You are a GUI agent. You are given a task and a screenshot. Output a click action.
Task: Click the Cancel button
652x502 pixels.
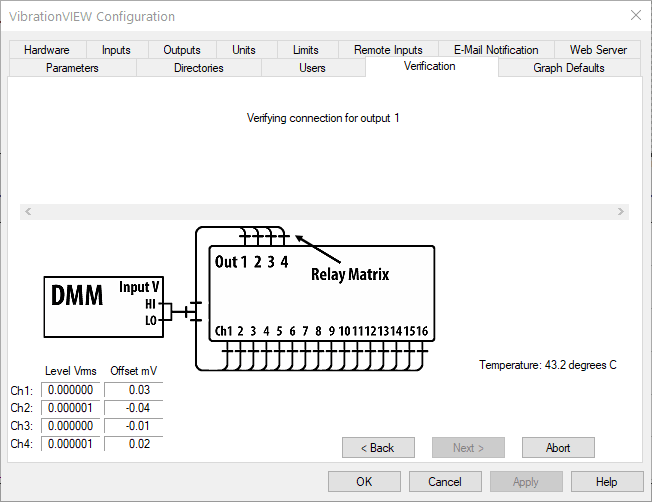pyautogui.click(x=445, y=482)
